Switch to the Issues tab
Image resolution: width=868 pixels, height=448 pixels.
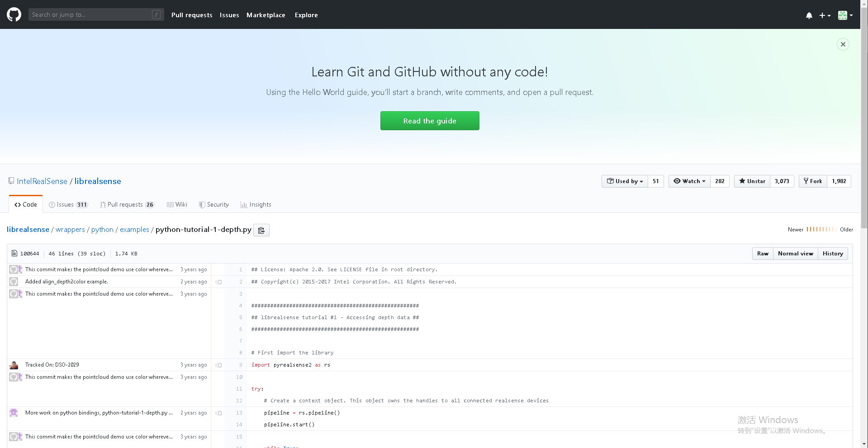[68, 205]
